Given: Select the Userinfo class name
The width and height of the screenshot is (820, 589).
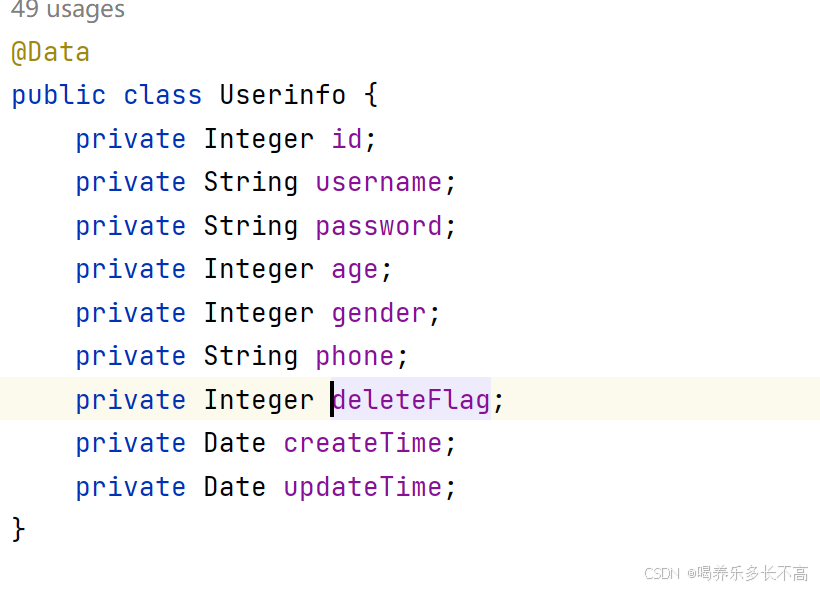Looking at the screenshot, I should point(282,95).
